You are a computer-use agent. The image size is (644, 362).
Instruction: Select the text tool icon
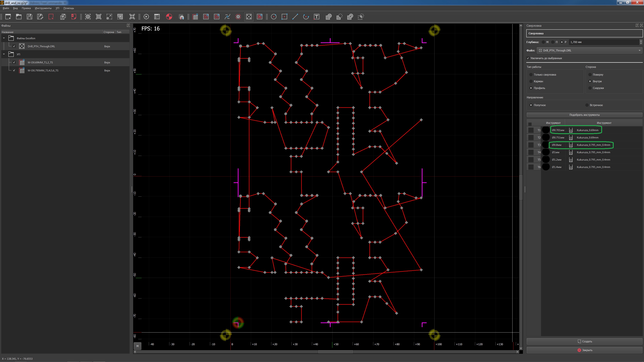tap(316, 17)
